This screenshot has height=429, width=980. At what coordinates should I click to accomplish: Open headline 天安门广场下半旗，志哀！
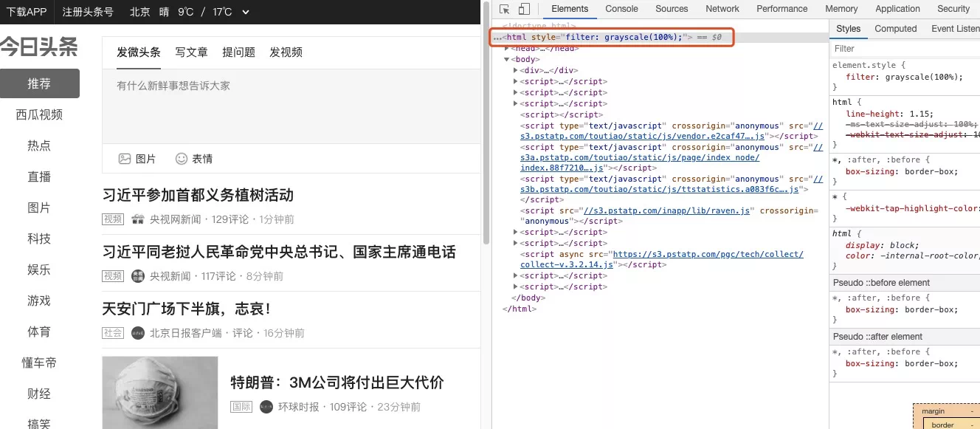coord(187,309)
